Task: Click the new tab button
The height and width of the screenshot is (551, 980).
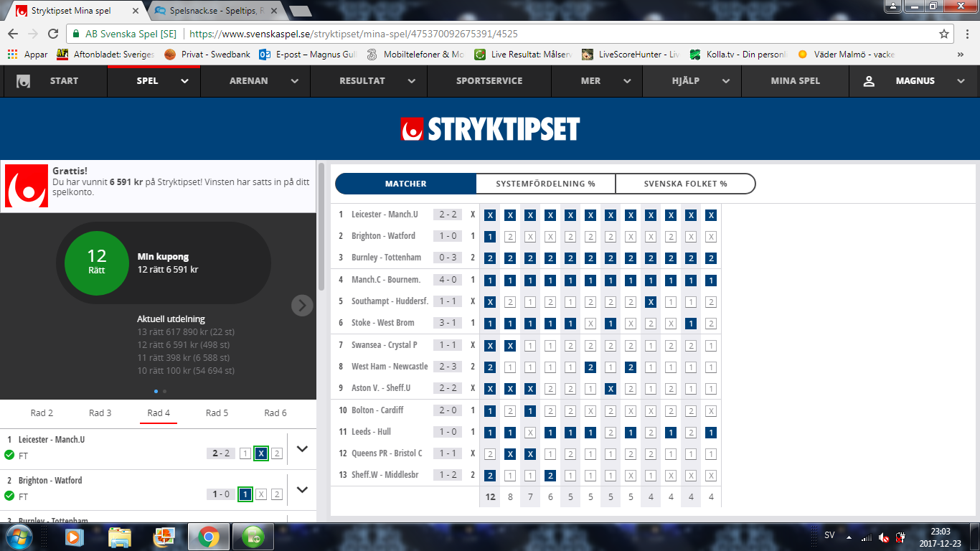Action: (x=300, y=11)
